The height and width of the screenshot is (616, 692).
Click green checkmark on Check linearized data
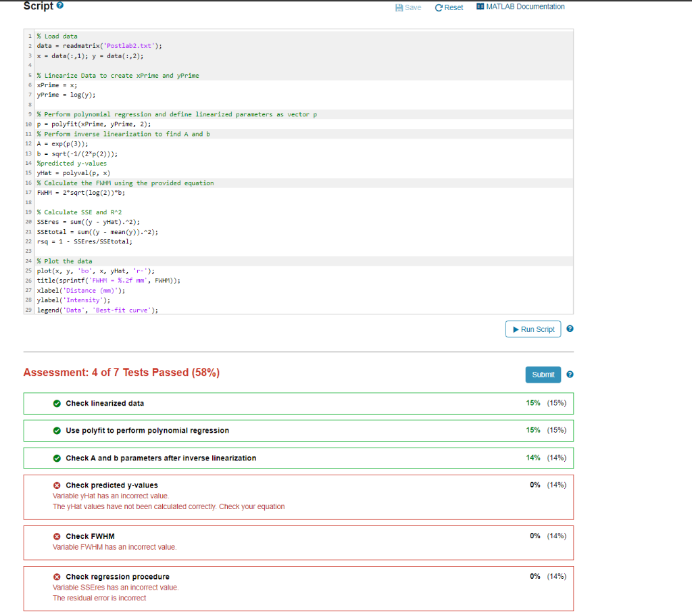55,403
